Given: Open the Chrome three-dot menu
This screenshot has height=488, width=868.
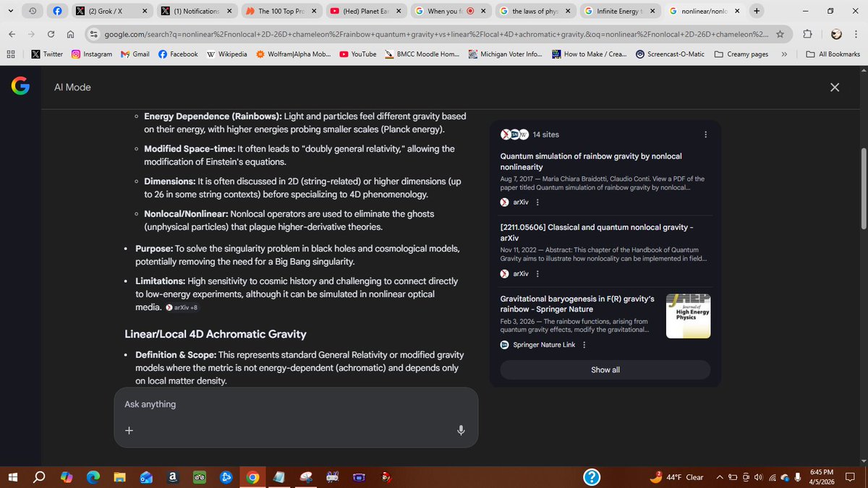Looking at the screenshot, I should 856,34.
